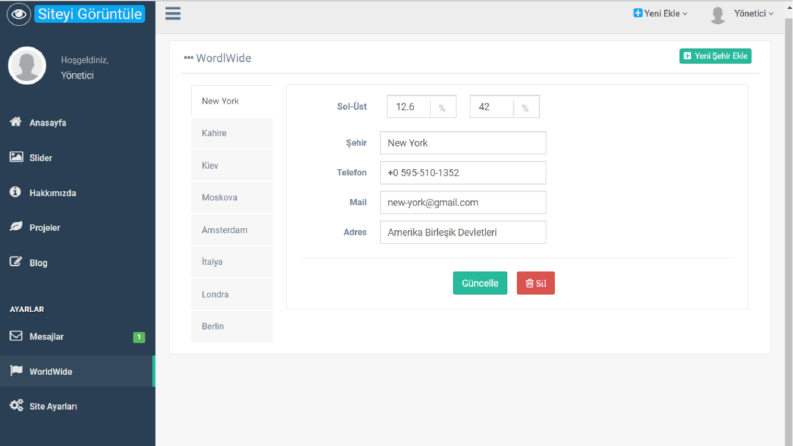
Task: Click the WordlWide panel heading text
Action: pyautogui.click(x=224, y=58)
